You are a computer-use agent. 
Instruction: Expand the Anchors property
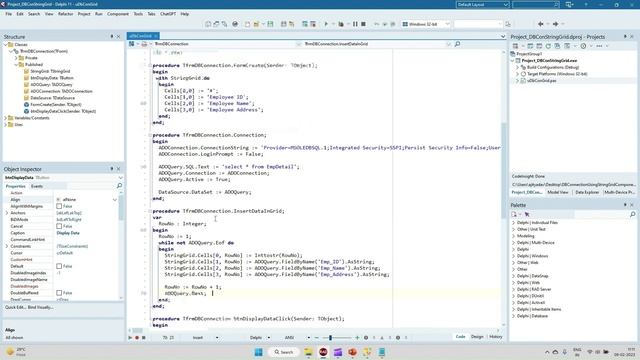pos(7,213)
